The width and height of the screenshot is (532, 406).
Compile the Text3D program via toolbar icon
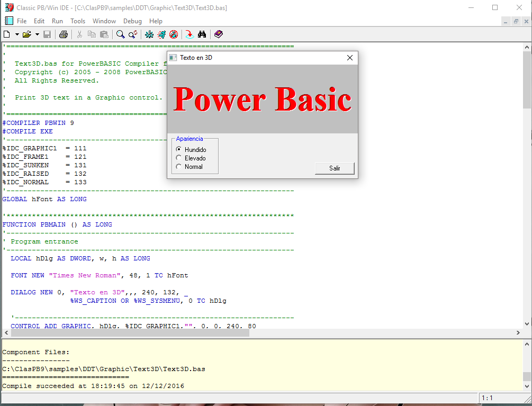[x=149, y=34]
